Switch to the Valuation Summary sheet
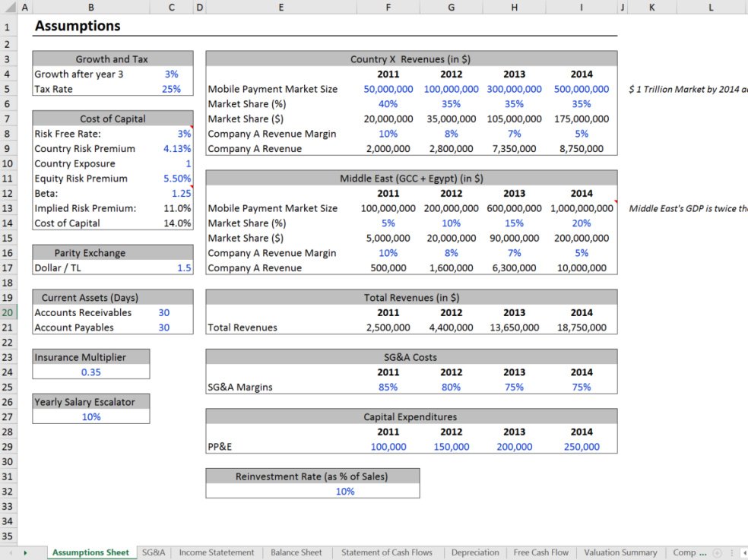Image resolution: width=748 pixels, height=560 pixels. tap(620, 552)
